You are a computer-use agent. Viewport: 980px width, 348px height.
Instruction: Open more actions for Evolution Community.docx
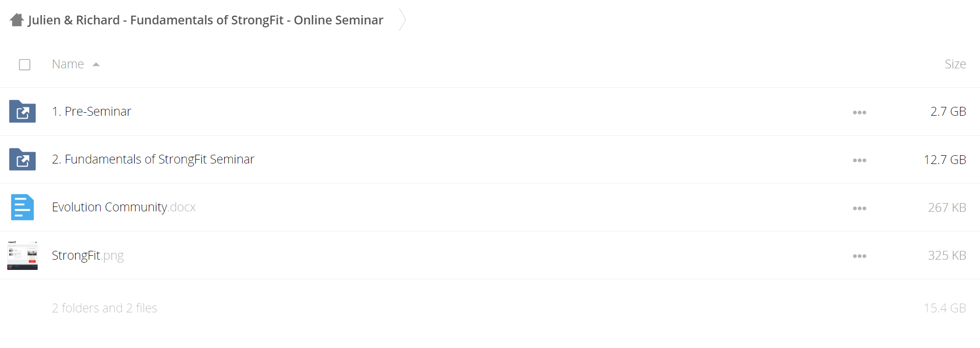pyautogui.click(x=859, y=208)
